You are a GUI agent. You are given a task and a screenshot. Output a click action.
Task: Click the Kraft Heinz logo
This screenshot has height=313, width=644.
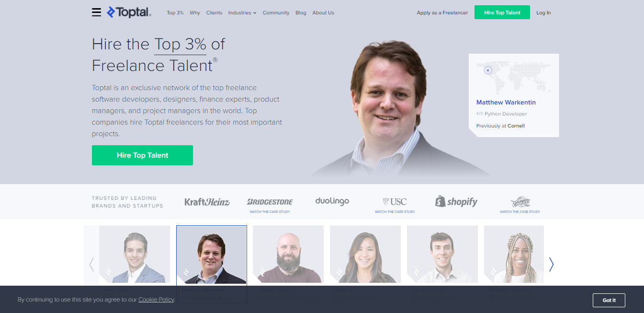(207, 202)
